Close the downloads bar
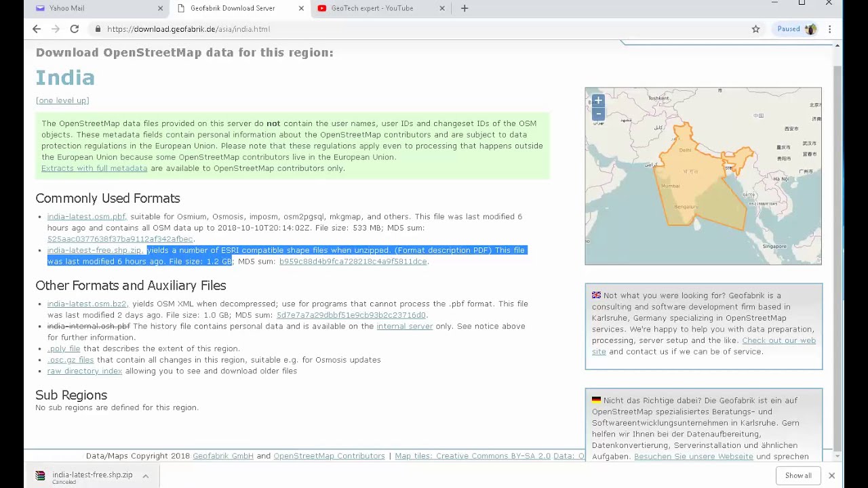The width and height of the screenshot is (868, 488). pyautogui.click(x=831, y=476)
